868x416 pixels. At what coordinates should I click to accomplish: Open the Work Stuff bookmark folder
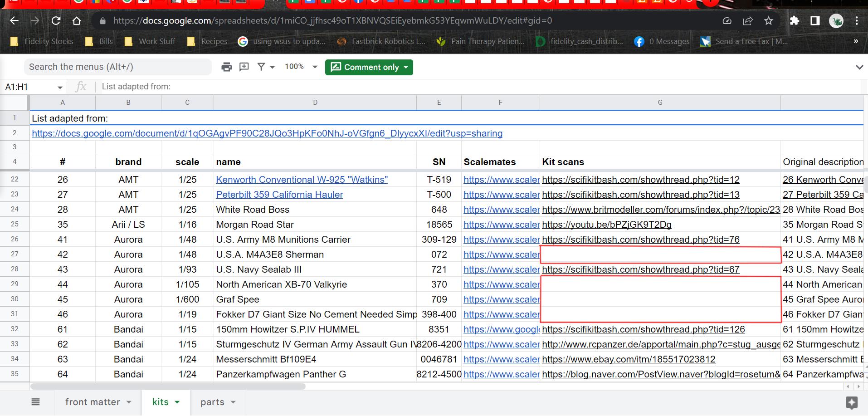[x=150, y=41]
